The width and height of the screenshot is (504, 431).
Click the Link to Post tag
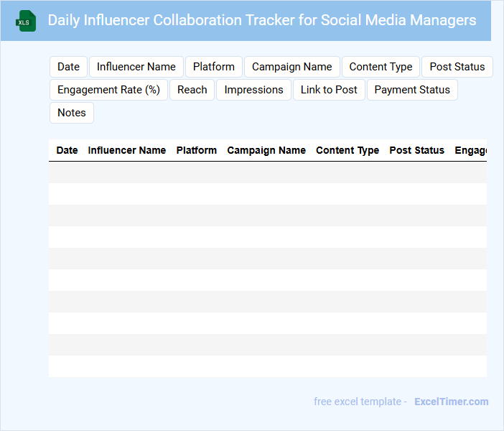329,90
